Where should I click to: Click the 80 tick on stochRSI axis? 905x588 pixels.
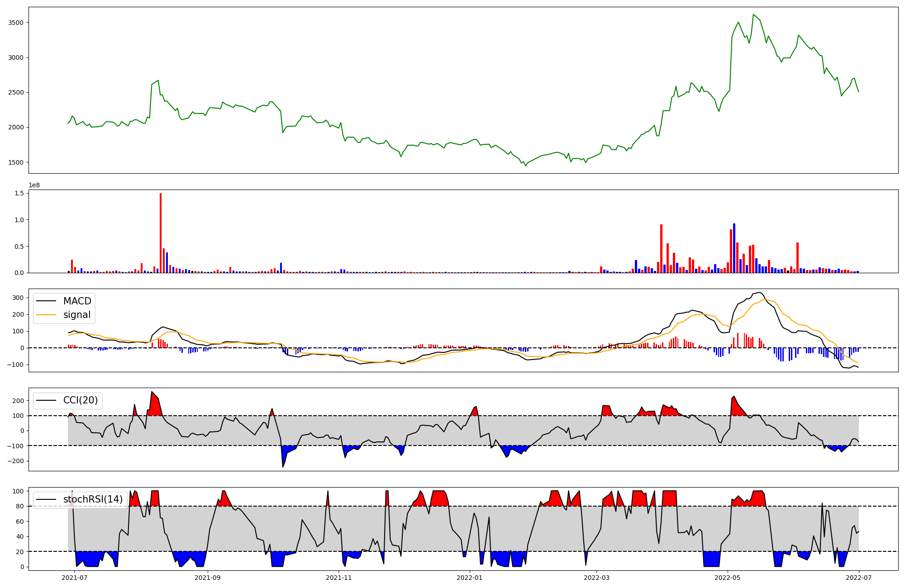20,506
